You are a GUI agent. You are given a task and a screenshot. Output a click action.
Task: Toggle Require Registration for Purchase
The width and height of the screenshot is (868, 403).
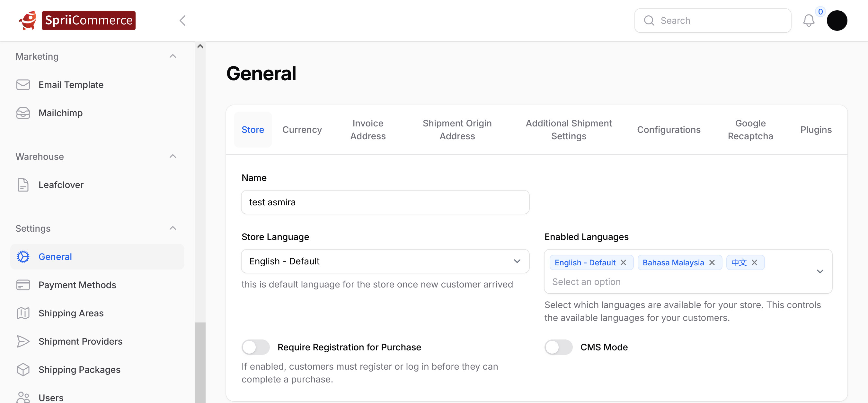tap(255, 347)
